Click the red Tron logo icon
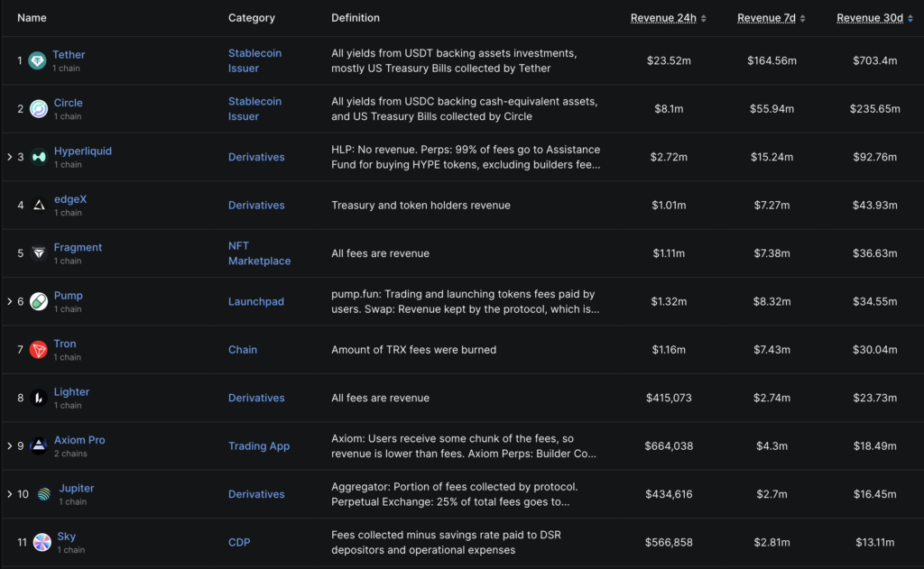Viewport: 924px width, 569px height. click(x=39, y=350)
